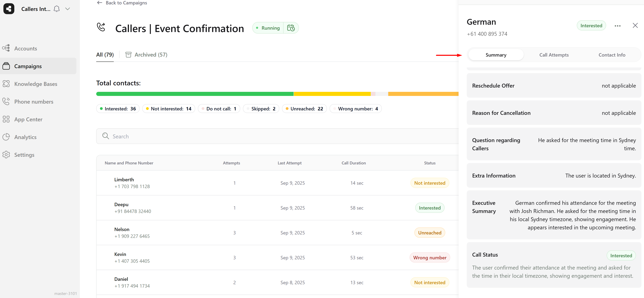This screenshot has height=298, width=644.
Task: Open the notifications bell
Action: coord(57,9)
